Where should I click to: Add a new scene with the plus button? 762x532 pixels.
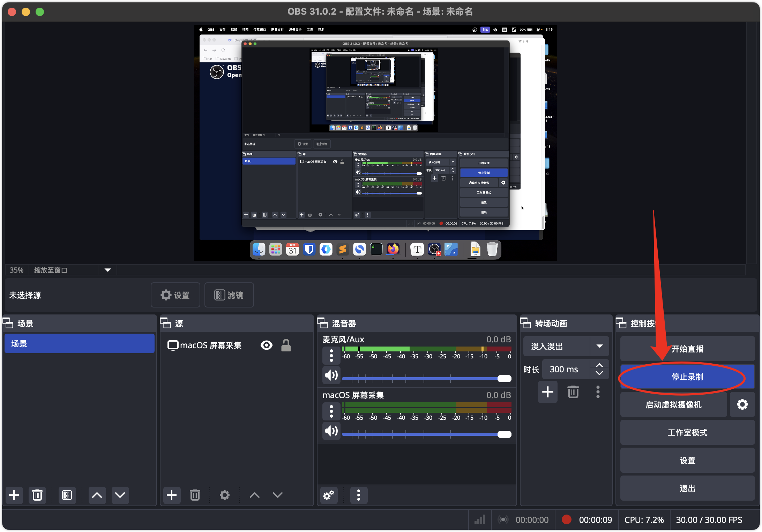click(x=14, y=495)
